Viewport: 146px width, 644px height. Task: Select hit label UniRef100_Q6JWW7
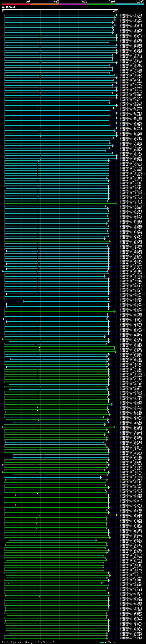131,585
